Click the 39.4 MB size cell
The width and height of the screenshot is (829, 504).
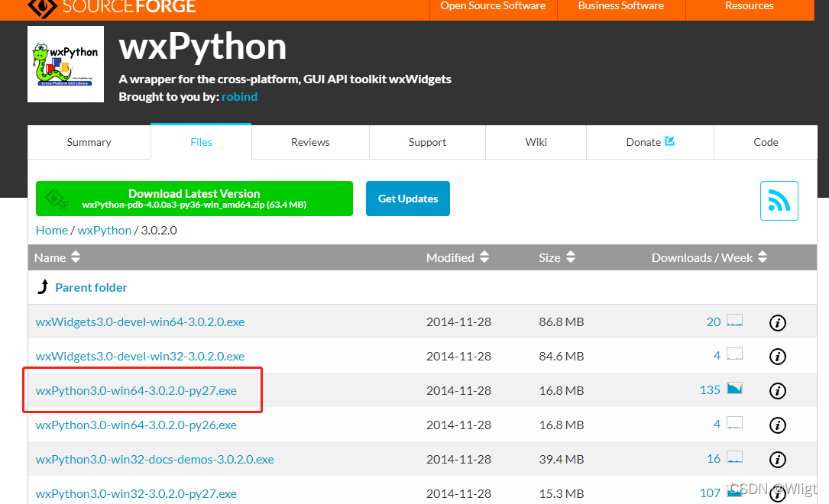coord(562,459)
